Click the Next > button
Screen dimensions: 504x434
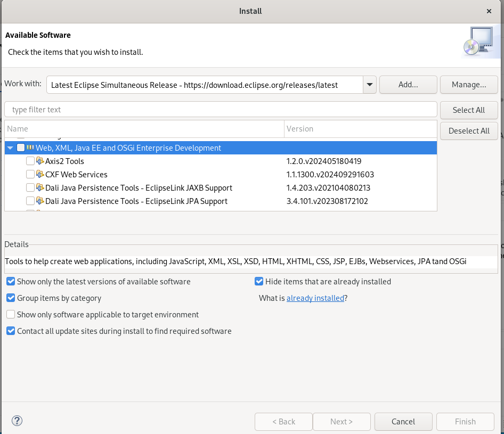[x=342, y=421]
